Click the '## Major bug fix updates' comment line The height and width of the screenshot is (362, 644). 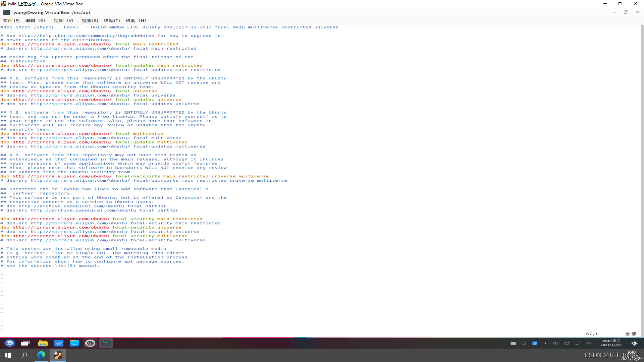[97, 57]
